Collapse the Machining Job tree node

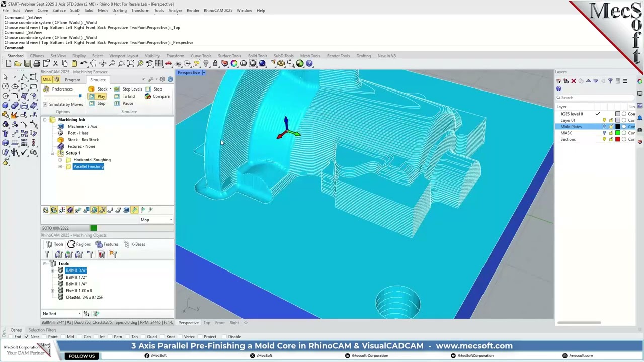click(x=45, y=120)
